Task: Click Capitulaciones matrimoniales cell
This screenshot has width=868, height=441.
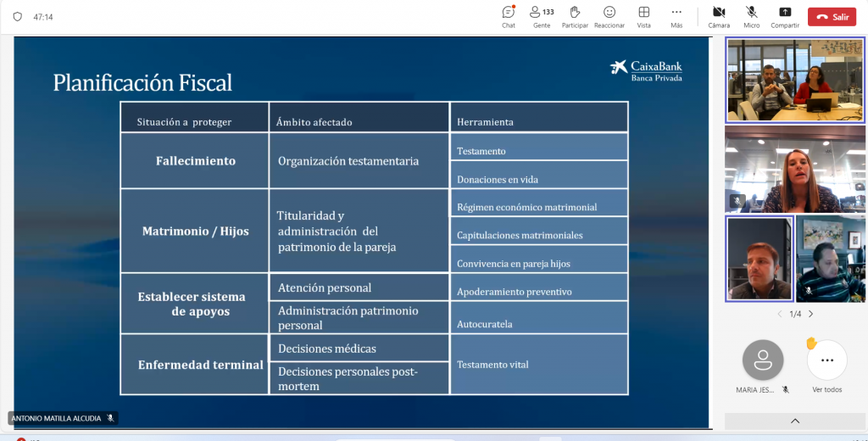Action: (539, 231)
